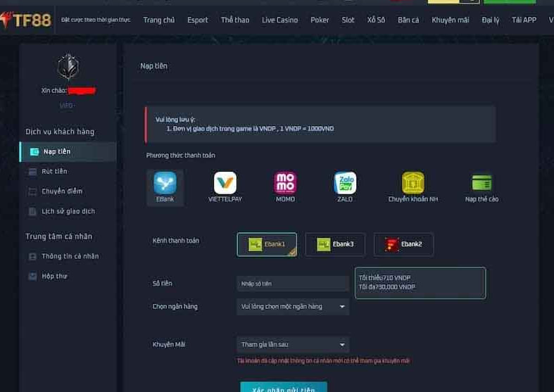
Task: Click the Phương thức thanh toán label
Action: [x=180, y=156]
